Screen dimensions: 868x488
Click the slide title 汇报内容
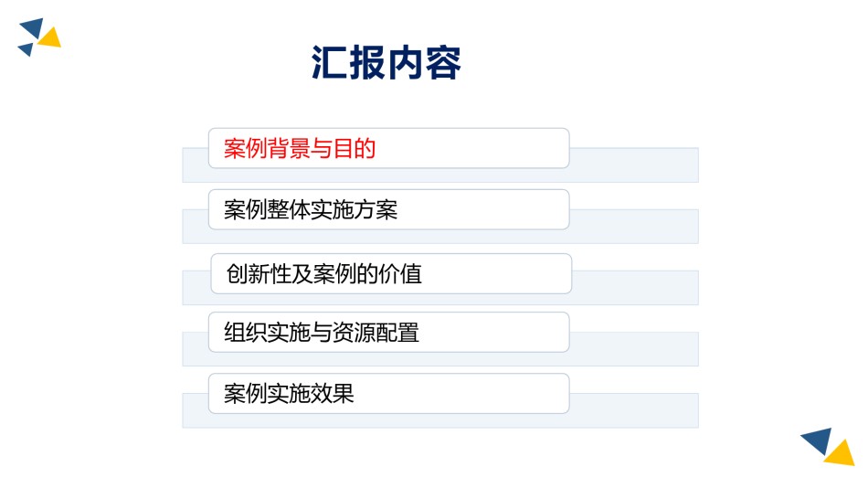coord(386,62)
